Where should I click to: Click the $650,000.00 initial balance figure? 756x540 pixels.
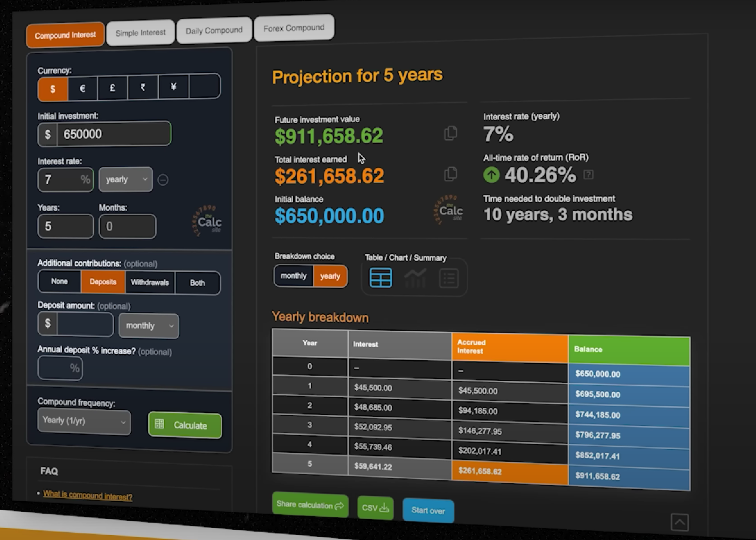click(x=329, y=216)
